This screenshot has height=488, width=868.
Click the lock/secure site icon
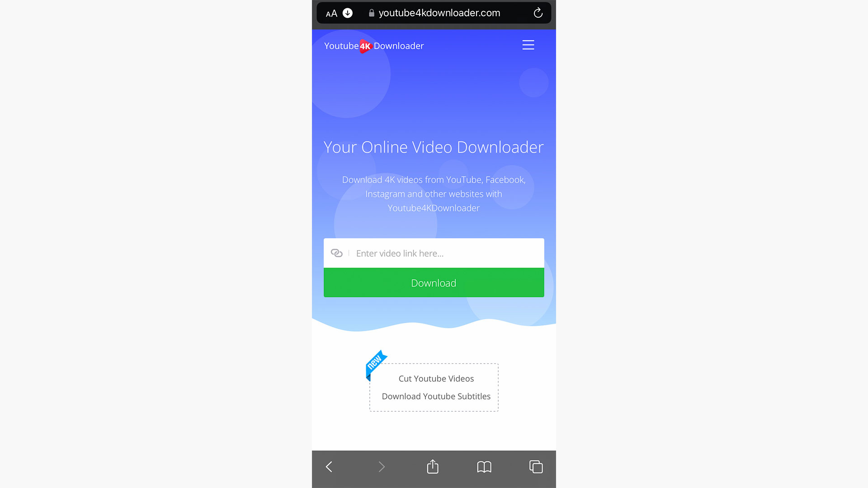tap(371, 13)
